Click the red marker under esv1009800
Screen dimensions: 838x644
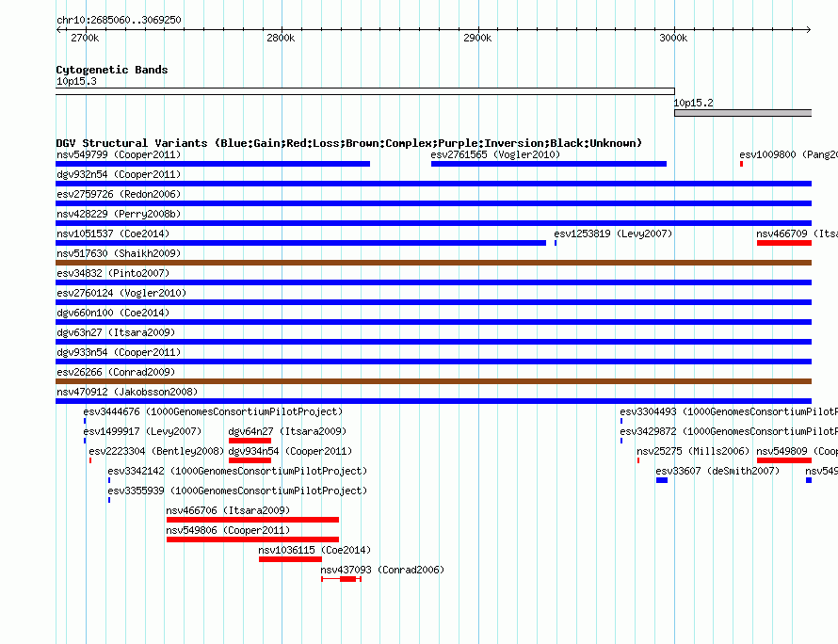click(741, 164)
